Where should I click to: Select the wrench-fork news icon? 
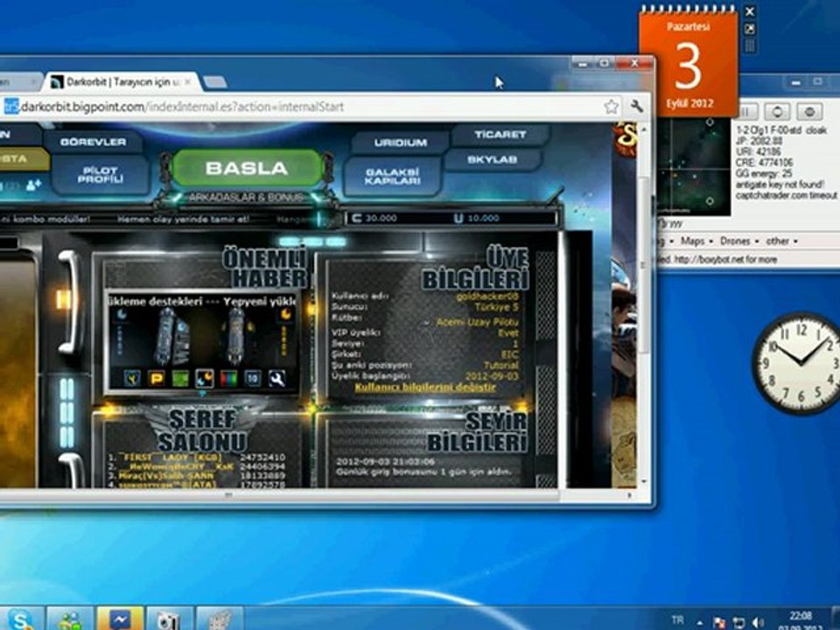[x=132, y=378]
